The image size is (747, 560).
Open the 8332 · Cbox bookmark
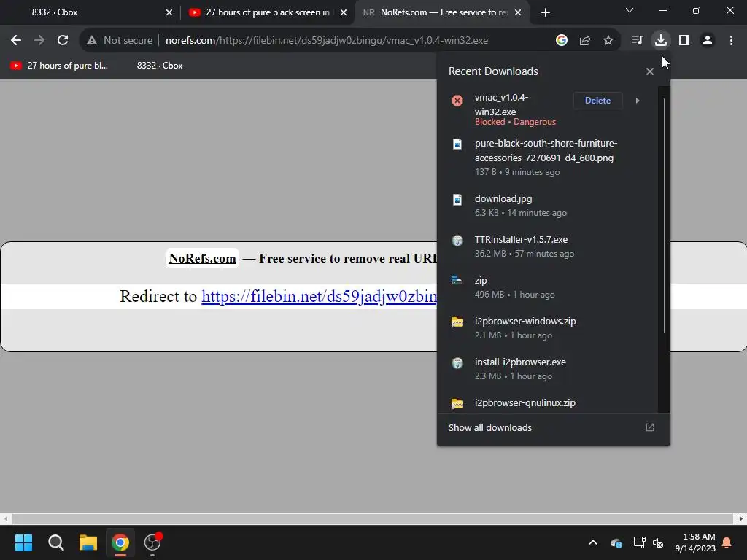point(160,66)
